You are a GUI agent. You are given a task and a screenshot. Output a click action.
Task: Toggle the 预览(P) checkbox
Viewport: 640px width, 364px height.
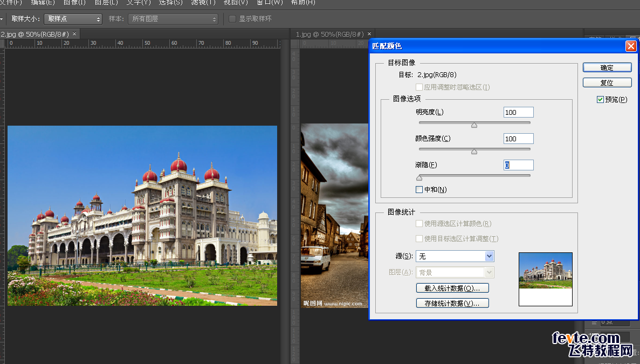click(x=600, y=100)
